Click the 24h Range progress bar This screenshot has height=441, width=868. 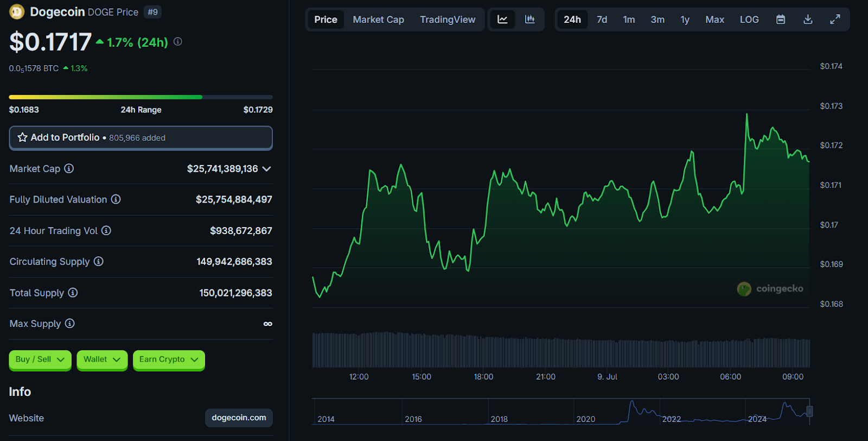141,97
